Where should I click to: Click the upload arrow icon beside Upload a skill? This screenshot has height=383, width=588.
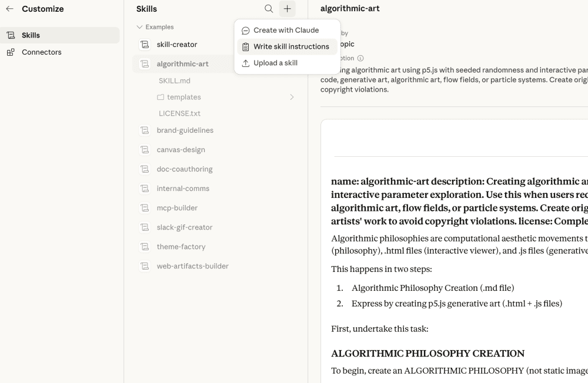tap(246, 63)
